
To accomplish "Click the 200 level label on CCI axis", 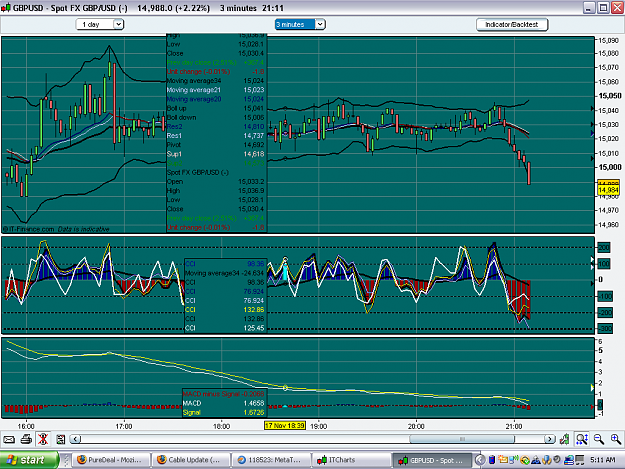I will pyautogui.click(x=604, y=247).
